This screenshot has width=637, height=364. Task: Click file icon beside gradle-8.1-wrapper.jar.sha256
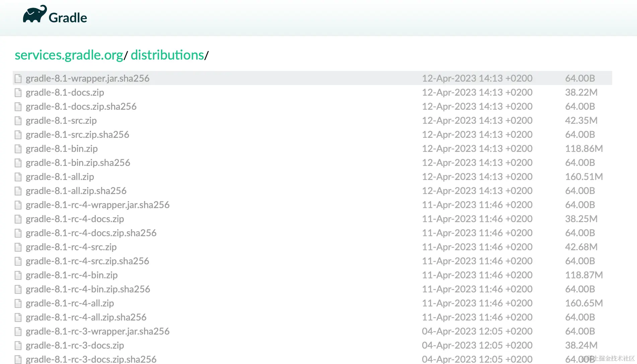[x=18, y=78]
